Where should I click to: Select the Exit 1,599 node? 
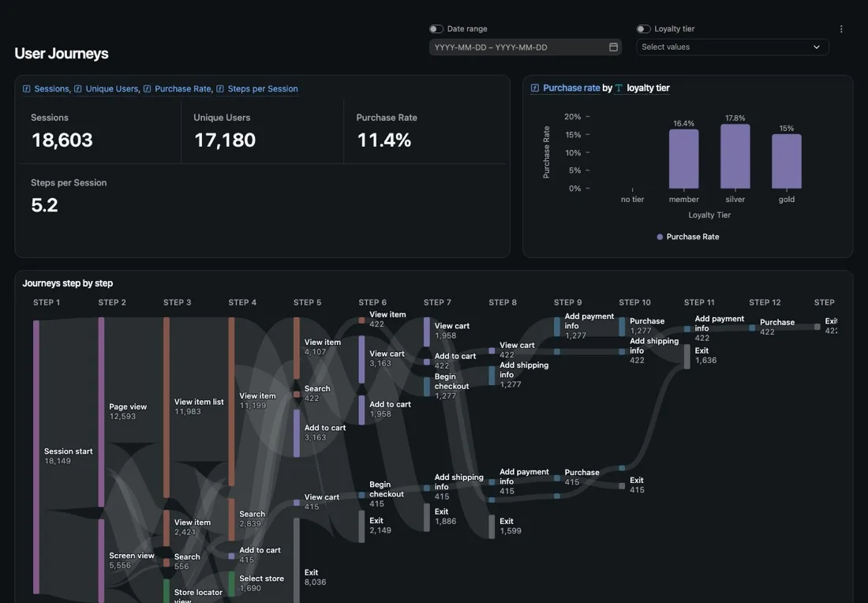(x=492, y=526)
